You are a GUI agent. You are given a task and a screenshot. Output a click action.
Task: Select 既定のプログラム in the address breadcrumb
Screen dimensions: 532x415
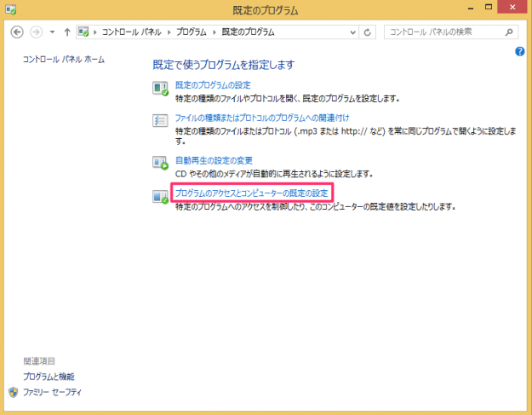point(248,32)
